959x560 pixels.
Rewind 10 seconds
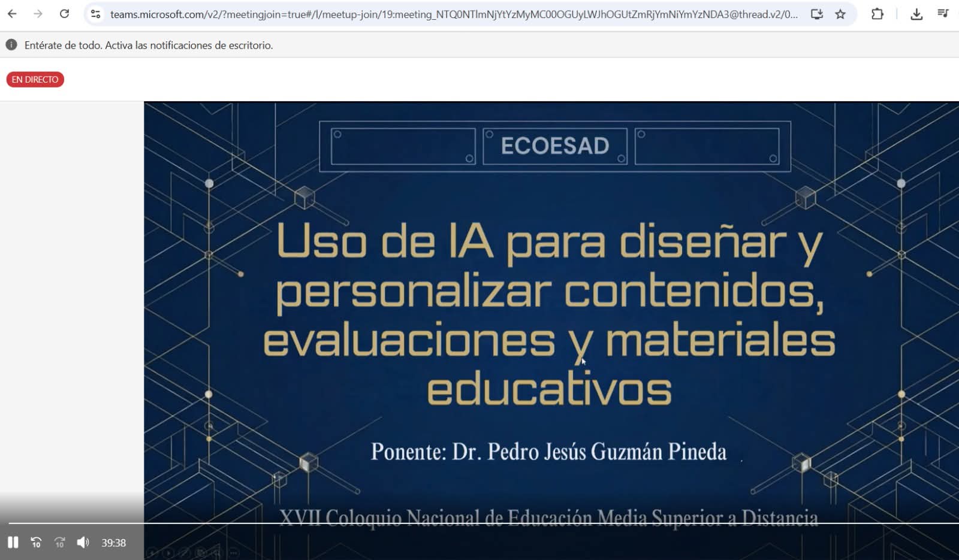point(36,543)
